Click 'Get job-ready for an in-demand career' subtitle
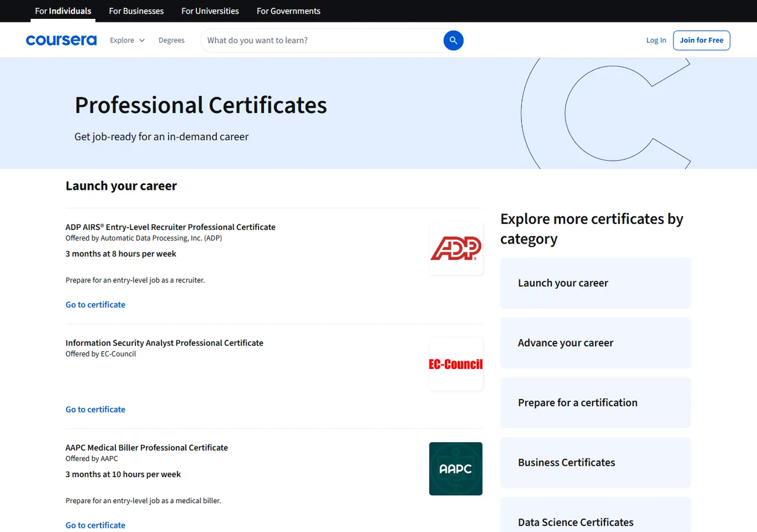 click(x=161, y=137)
